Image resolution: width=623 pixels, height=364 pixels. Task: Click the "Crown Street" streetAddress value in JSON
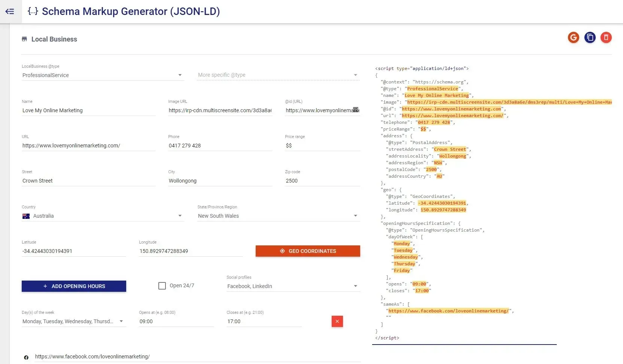point(450,149)
